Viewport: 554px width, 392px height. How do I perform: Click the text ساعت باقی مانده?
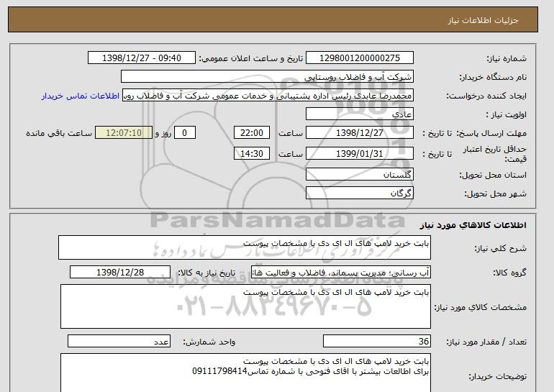tap(59, 133)
